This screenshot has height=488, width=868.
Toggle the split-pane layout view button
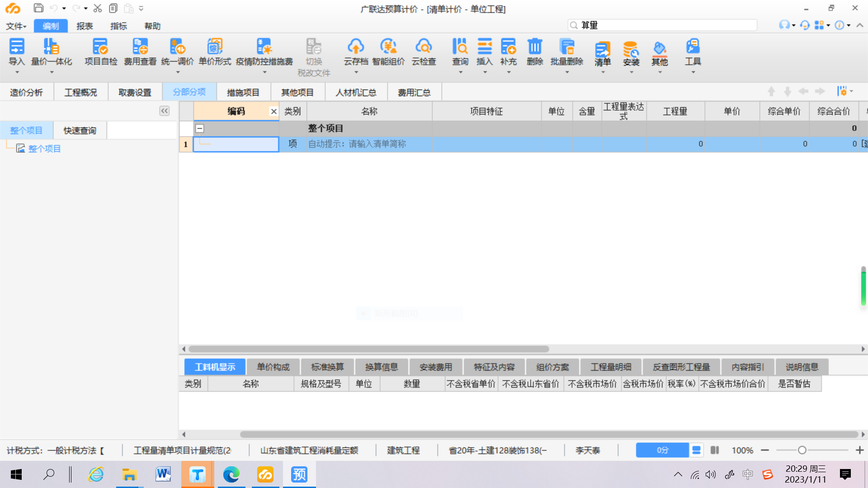click(x=715, y=450)
